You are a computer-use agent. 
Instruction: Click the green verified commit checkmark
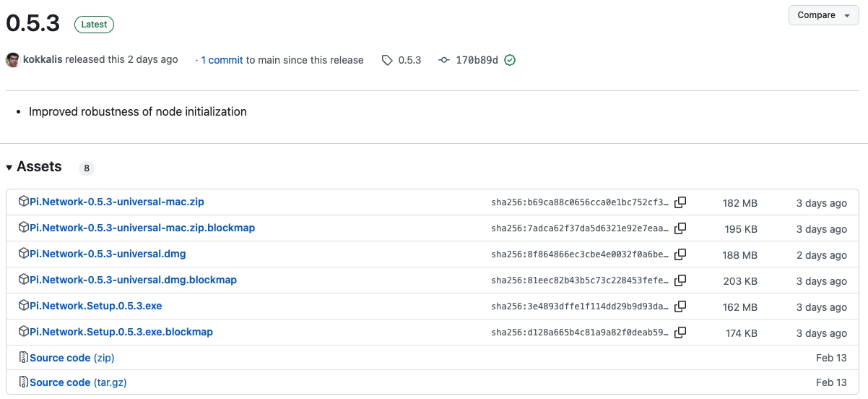pyautogui.click(x=510, y=60)
